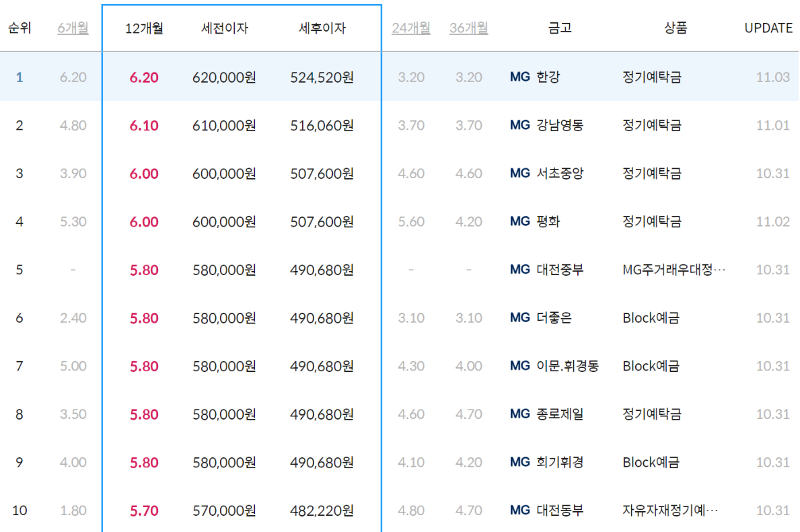Select 자유자재정기예… product in row 10

(670, 510)
